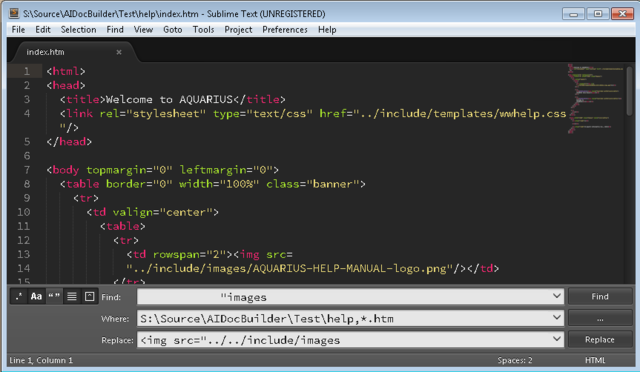This screenshot has width=640, height=372.
Task: Open the Find menu
Action: [x=115, y=30]
